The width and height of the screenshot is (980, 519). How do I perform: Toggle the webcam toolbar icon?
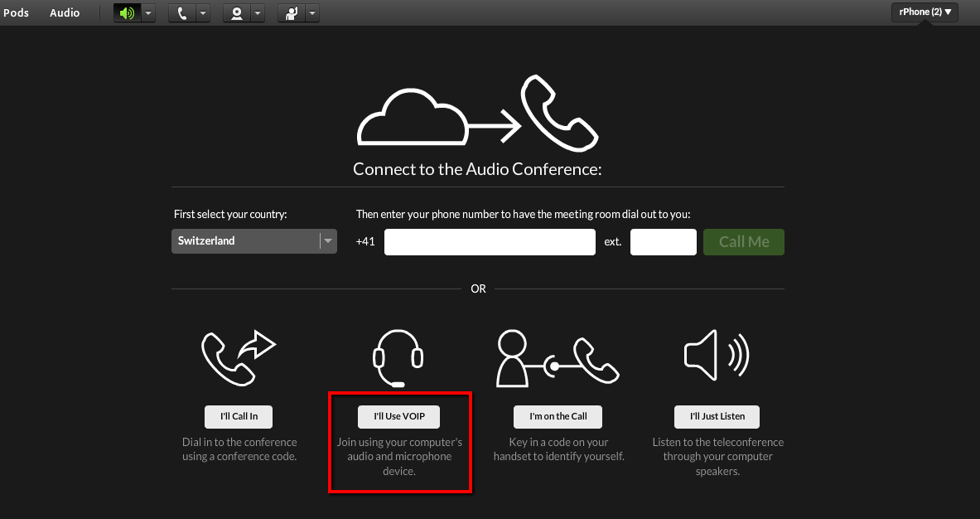[x=236, y=13]
